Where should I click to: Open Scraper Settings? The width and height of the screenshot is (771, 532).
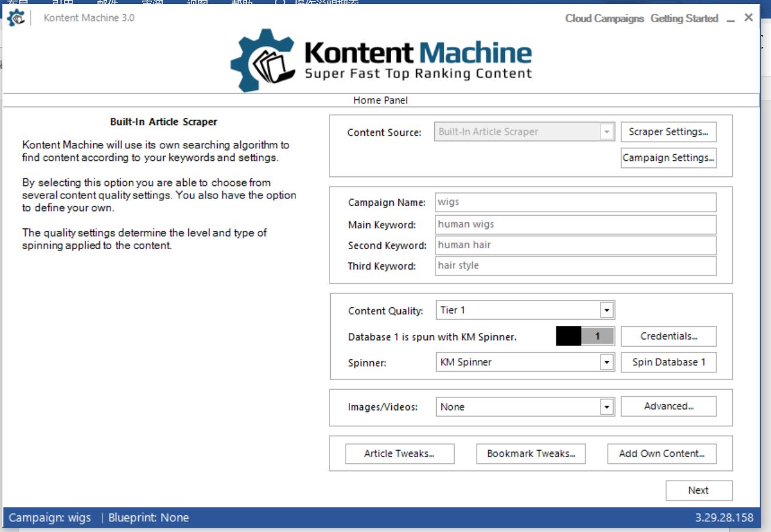click(668, 132)
